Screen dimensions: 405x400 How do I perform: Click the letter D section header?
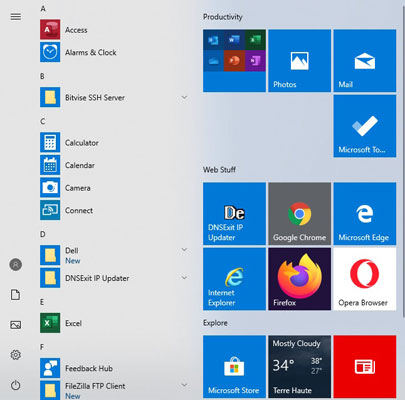point(43,234)
